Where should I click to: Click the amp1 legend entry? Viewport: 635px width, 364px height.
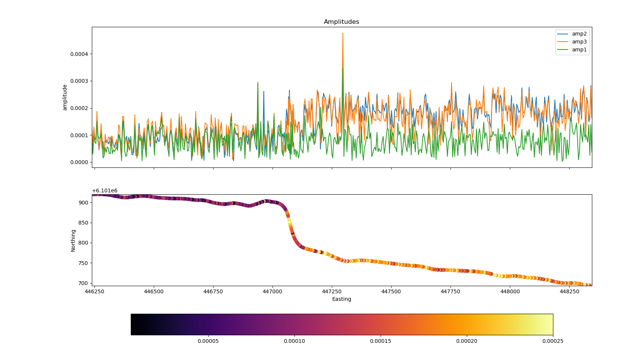(x=572, y=50)
